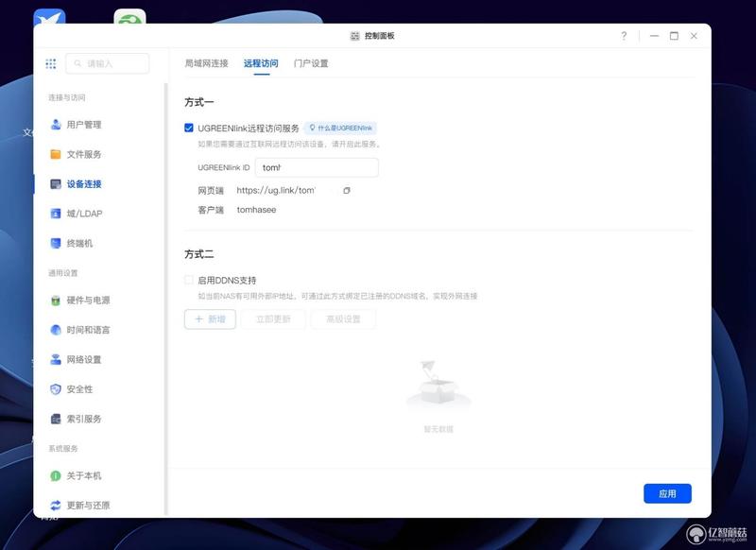Screen dimensions: 756x550
Task: Open 网络设置 in the sidebar
Action: coord(76,360)
